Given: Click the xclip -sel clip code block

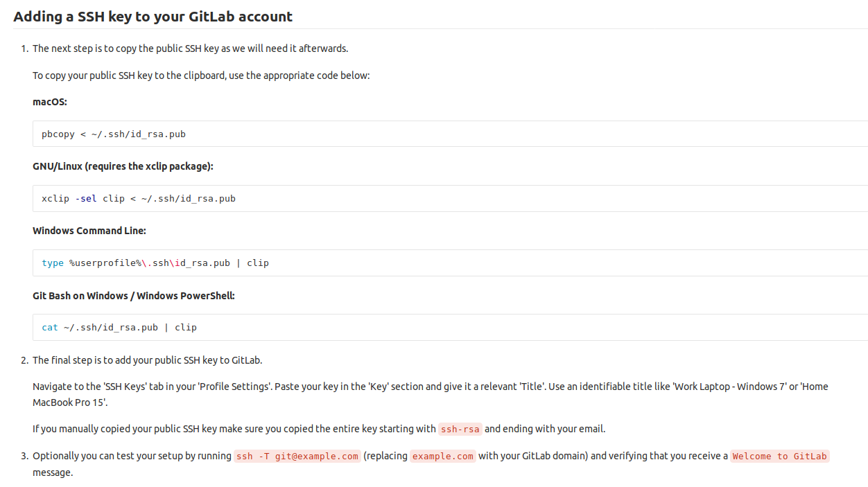Looking at the screenshot, I should (139, 199).
